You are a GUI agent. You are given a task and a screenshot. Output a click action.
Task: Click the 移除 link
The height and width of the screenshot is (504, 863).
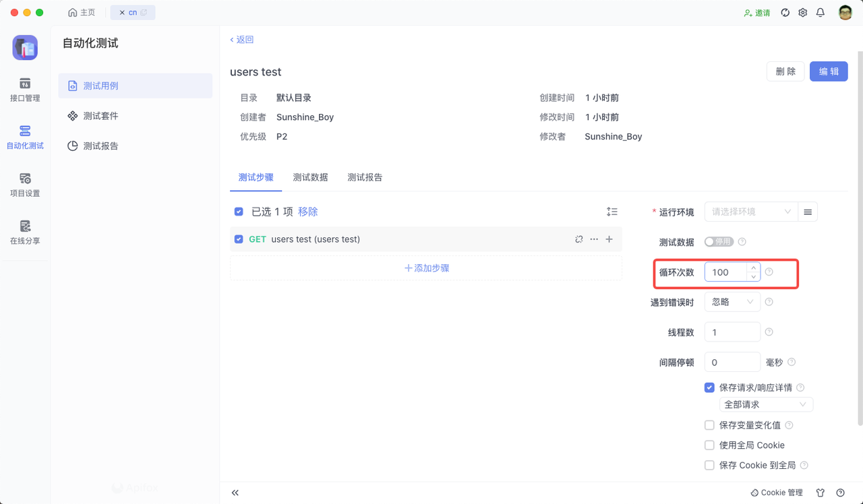[308, 212]
